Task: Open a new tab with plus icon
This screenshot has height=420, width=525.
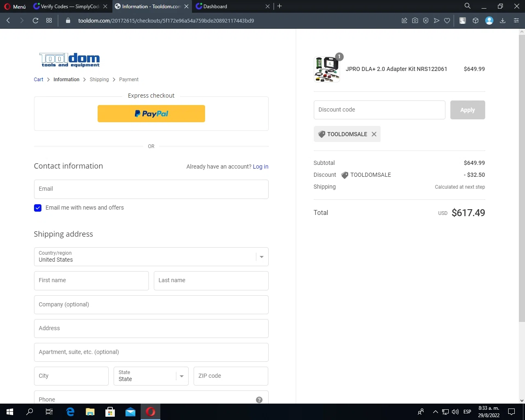Action: click(280, 6)
